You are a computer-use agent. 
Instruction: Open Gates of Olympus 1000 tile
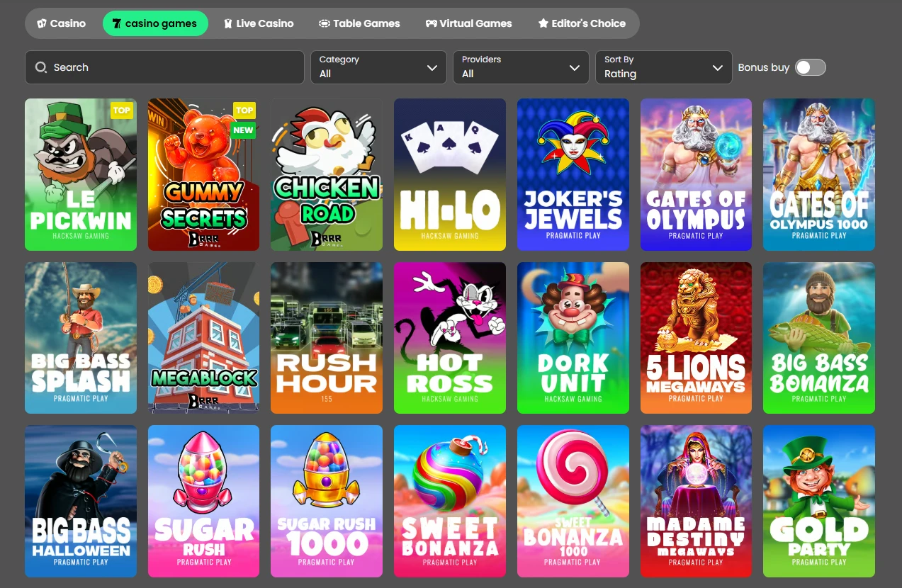(819, 174)
